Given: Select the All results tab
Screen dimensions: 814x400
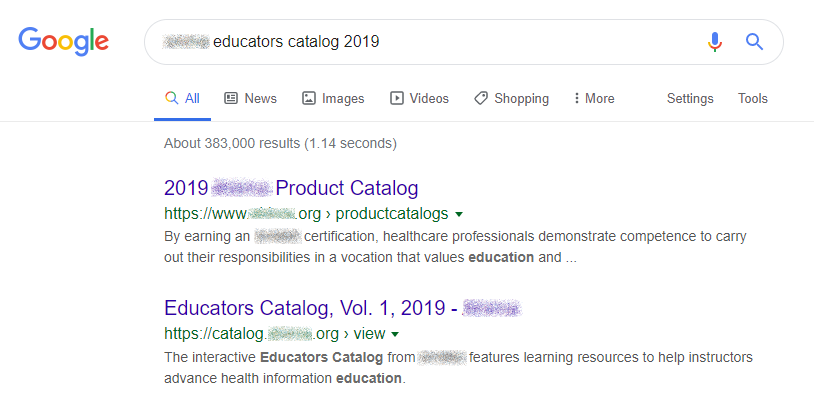Looking at the screenshot, I should coord(183,98).
